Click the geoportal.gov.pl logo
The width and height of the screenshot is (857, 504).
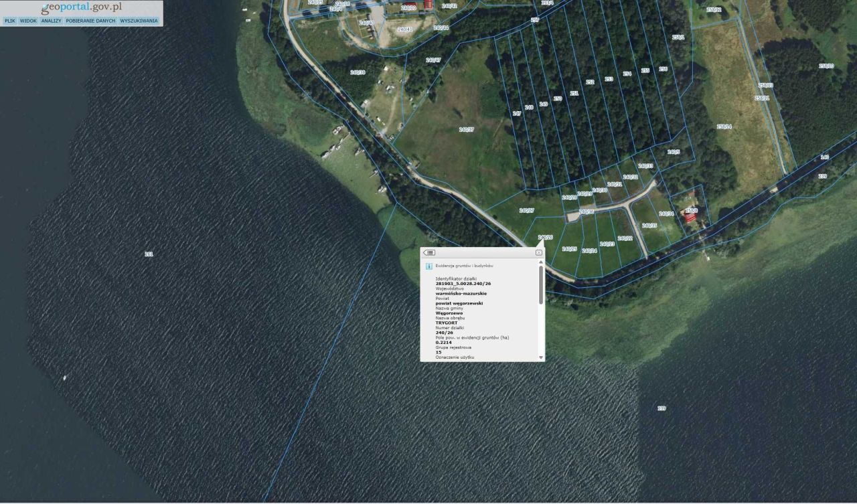click(81, 7)
